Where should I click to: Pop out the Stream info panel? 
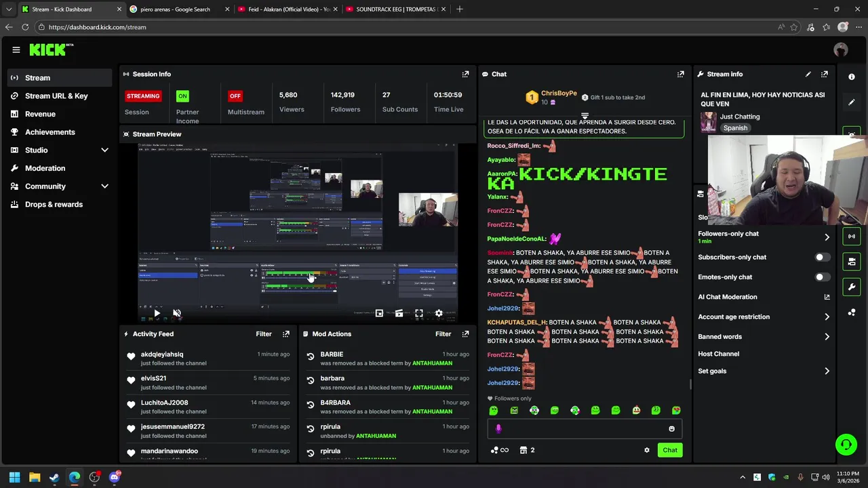click(825, 74)
